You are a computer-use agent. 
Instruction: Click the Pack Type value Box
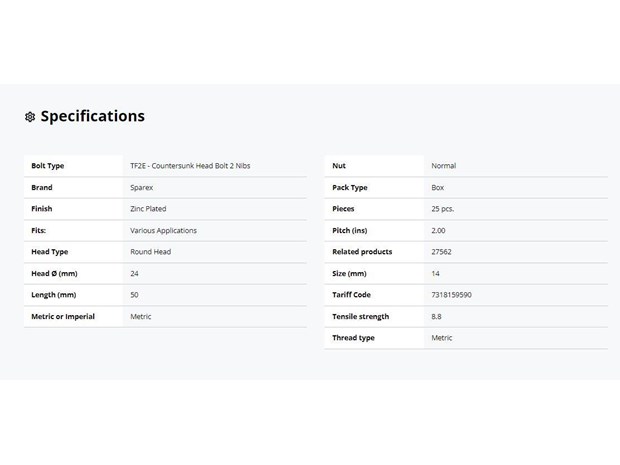click(438, 187)
